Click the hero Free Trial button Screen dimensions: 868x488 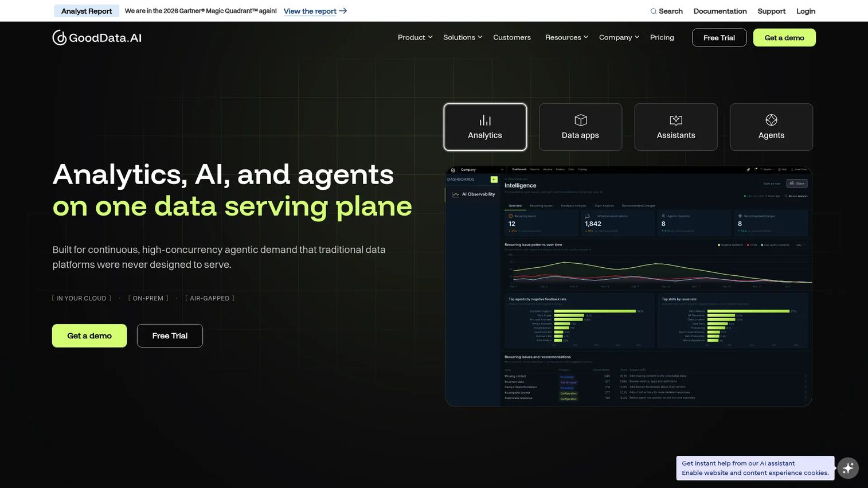[x=170, y=335]
